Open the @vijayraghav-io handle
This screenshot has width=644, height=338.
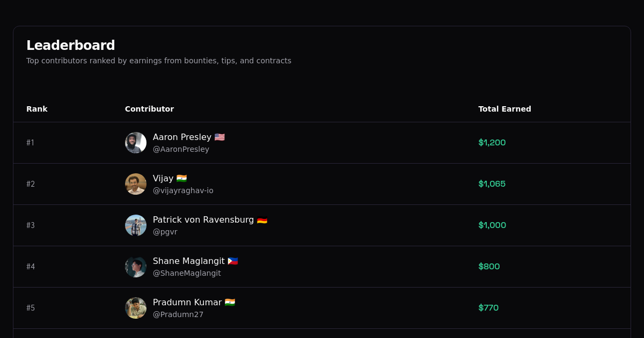[x=183, y=190]
